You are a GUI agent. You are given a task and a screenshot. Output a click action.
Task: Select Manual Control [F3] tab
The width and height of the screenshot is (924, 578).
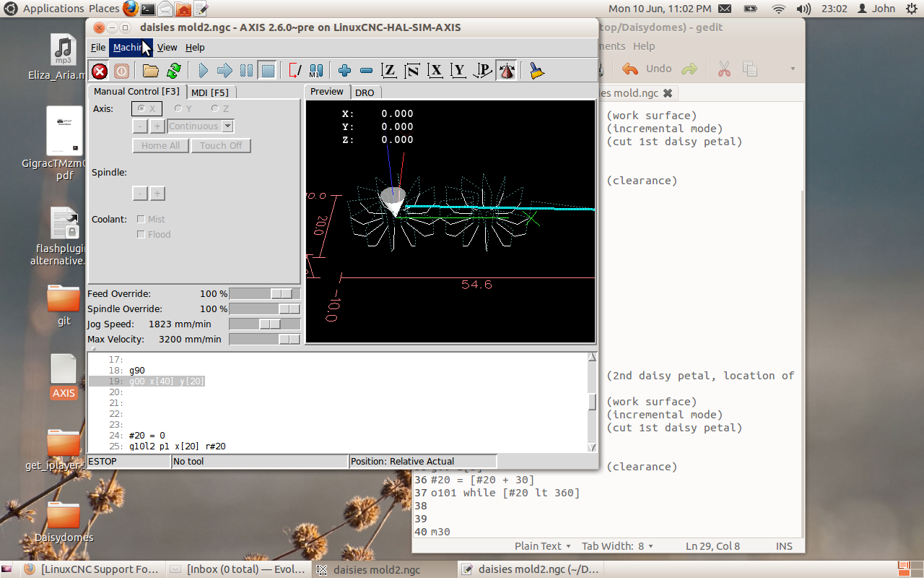pyautogui.click(x=136, y=91)
